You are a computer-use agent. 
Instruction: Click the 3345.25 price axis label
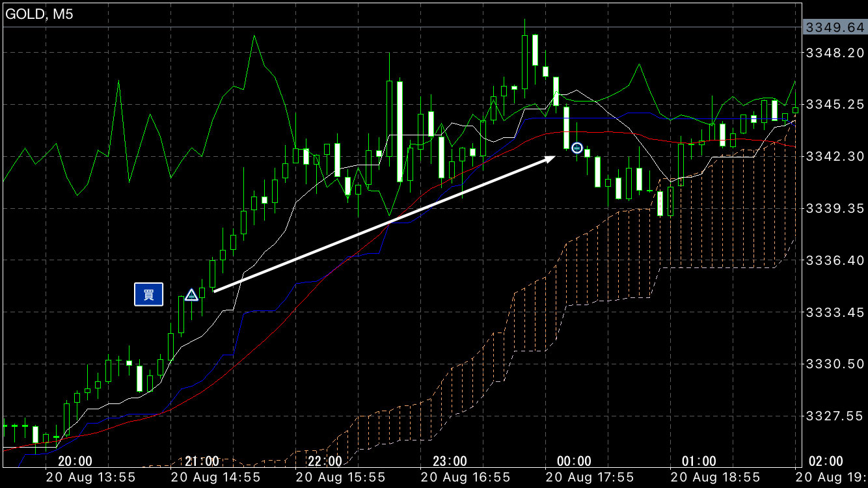coord(835,104)
